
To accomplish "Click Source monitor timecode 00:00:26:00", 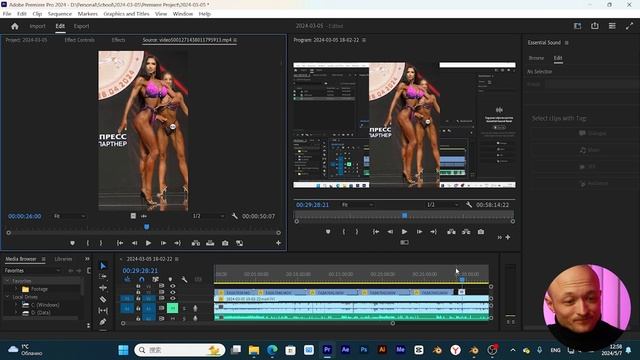I will (25, 216).
